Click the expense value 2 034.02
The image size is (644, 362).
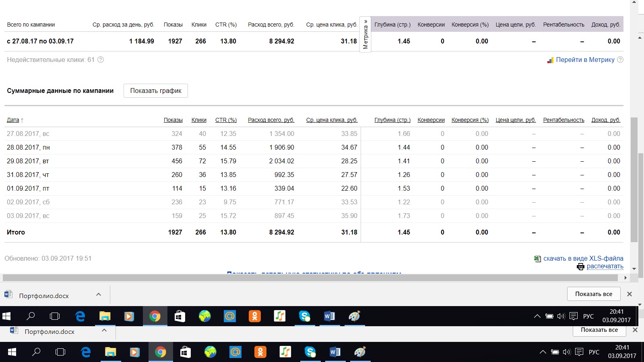[x=282, y=161]
